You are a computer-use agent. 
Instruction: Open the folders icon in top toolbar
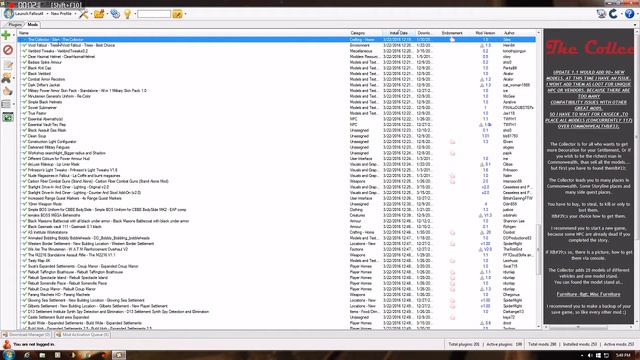(99, 14)
